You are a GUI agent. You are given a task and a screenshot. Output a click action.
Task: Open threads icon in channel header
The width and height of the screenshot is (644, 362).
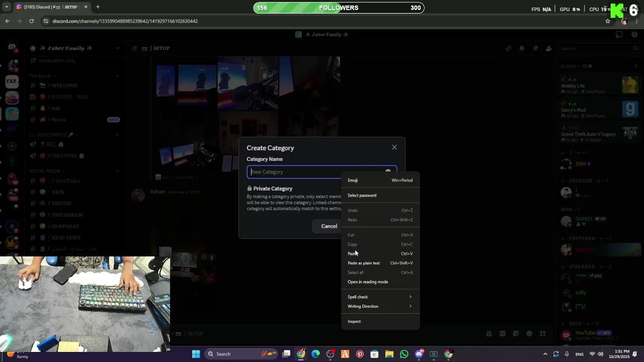coord(509,48)
